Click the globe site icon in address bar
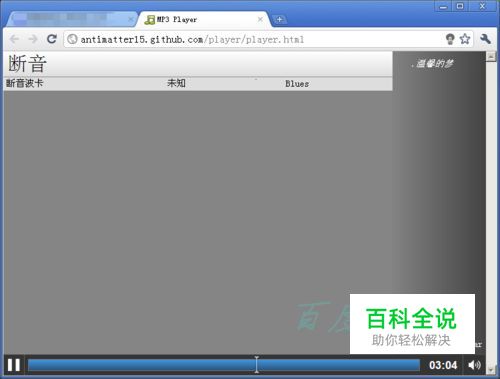 point(72,39)
